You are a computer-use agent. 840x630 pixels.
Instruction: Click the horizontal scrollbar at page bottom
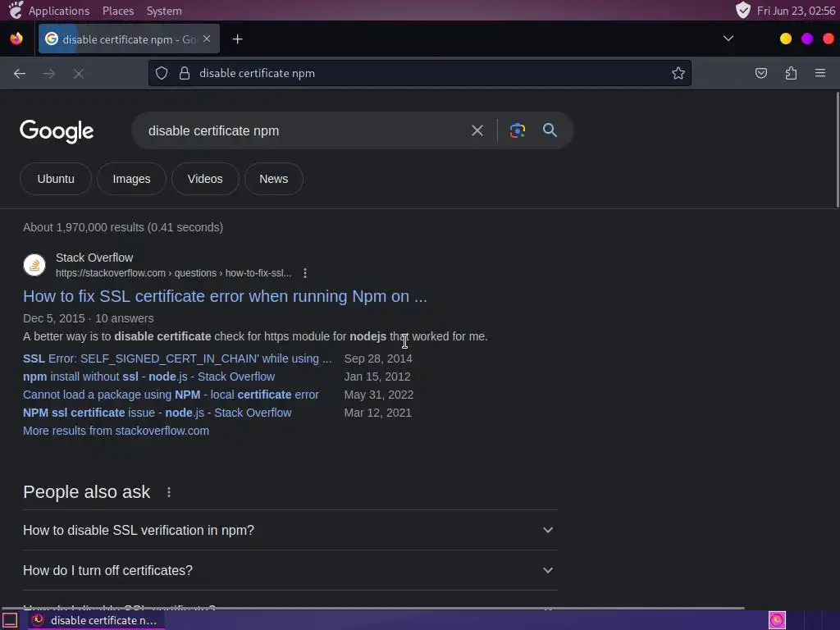click(373, 609)
